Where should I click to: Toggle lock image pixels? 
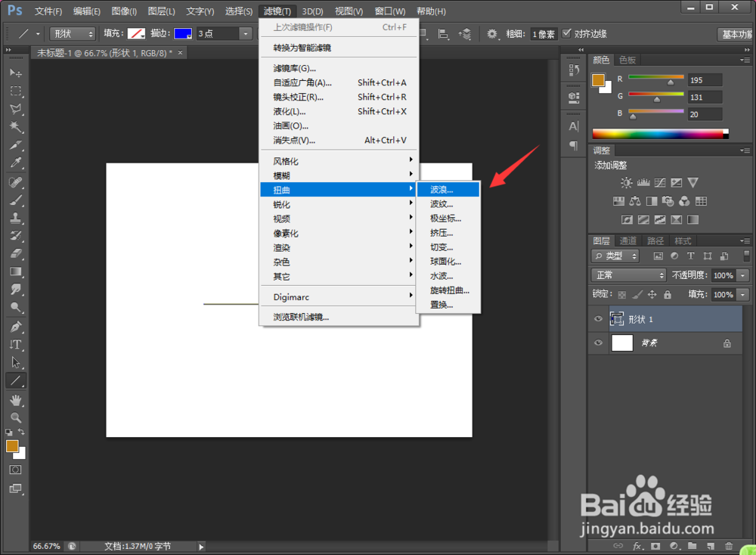[x=637, y=295]
